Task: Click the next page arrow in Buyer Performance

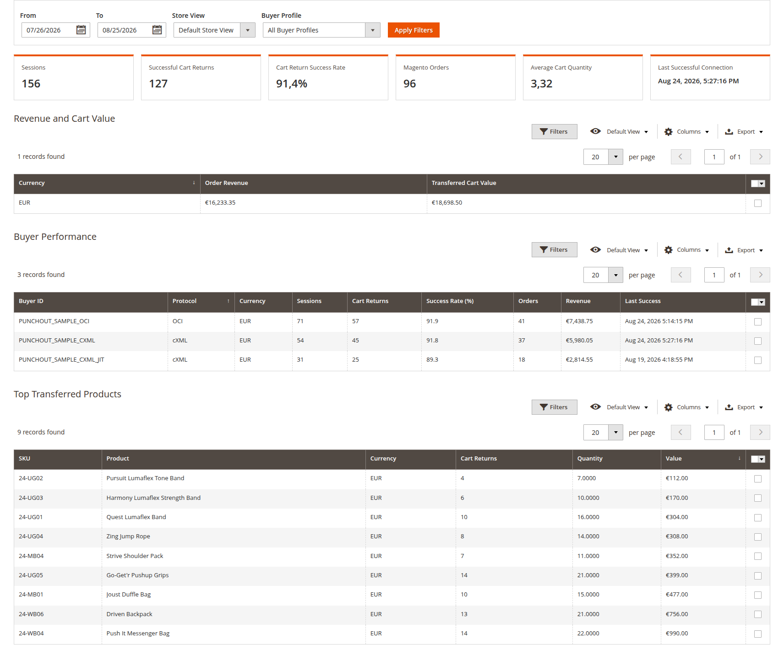Action: click(x=761, y=275)
